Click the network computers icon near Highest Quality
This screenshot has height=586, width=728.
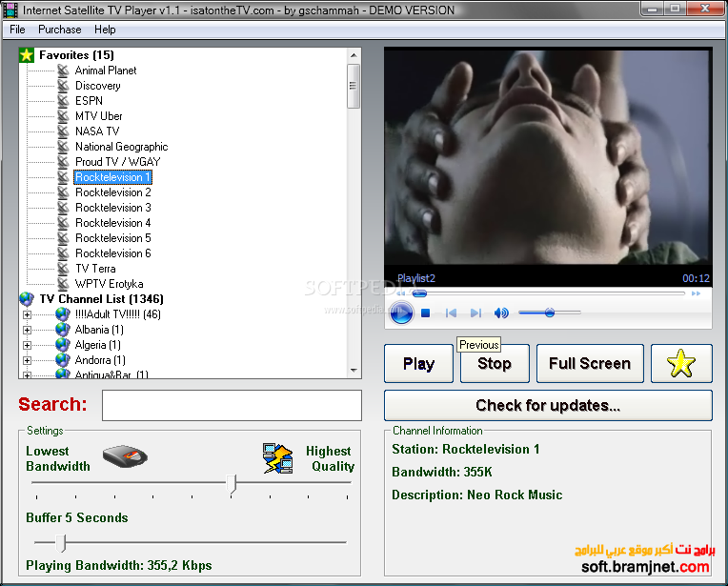[x=277, y=458]
